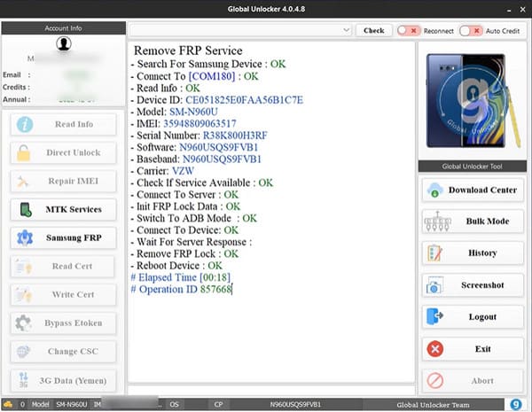Click the Model value SM-N960U in log
This screenshot has width=532, height=412.
point(193,112)
